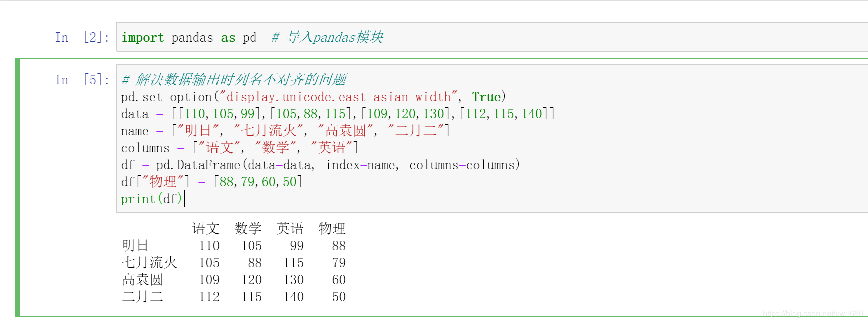
Task: Click value 88 in 七月流火 row 数学 column
Action: (255, 263)
